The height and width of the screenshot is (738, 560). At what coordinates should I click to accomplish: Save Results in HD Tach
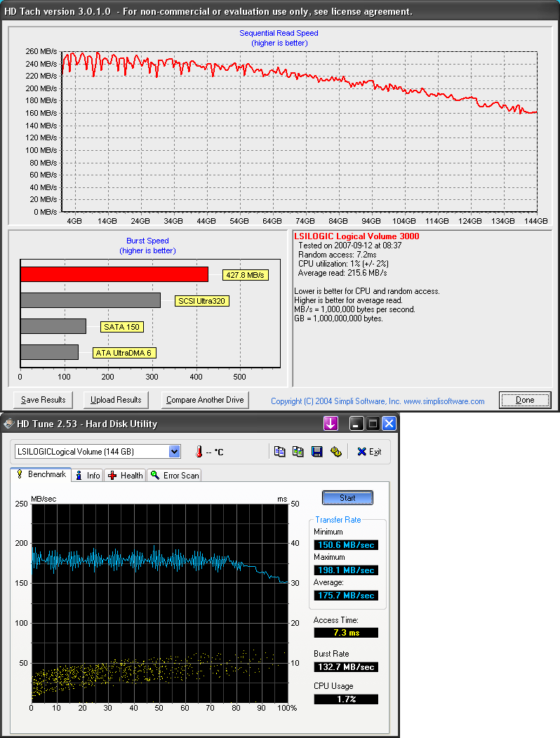(43, 400)
